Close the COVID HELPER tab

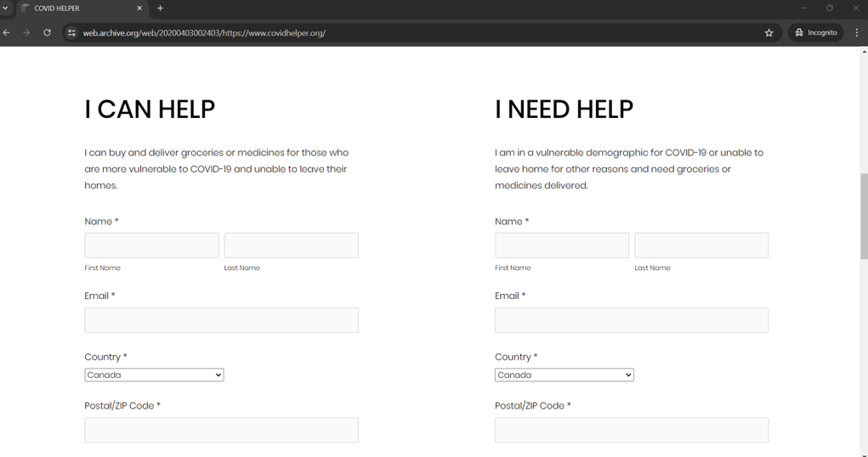(139, 8)
